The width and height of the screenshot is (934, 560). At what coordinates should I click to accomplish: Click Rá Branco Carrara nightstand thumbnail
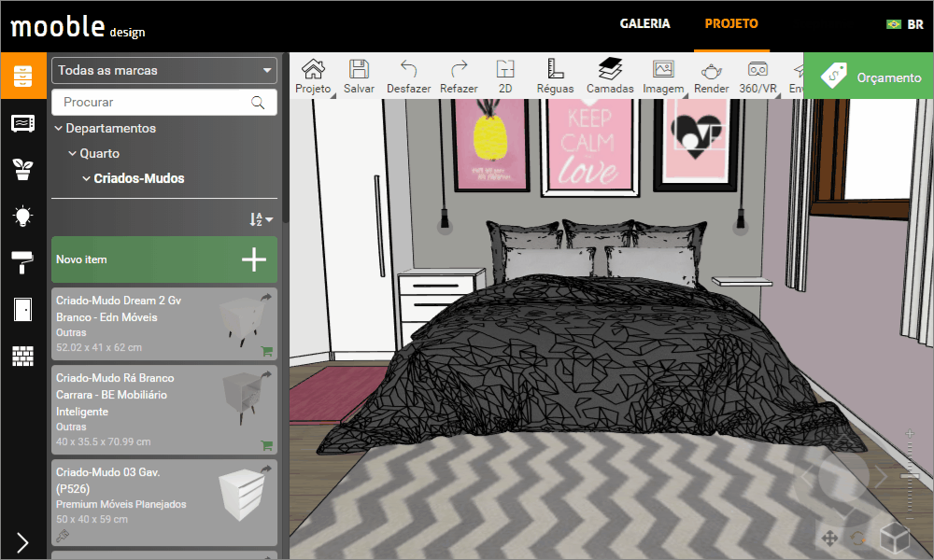click(242, 398)
